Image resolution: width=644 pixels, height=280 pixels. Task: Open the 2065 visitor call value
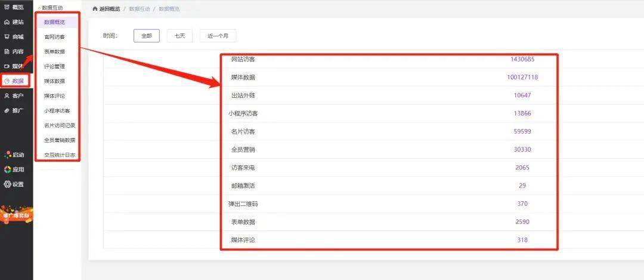(522, 168)
